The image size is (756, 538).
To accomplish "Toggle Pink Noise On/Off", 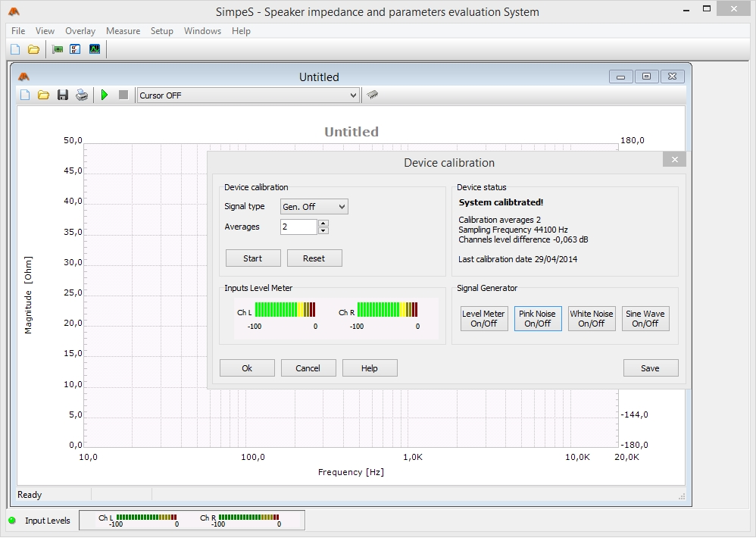I will coord(538,319).
